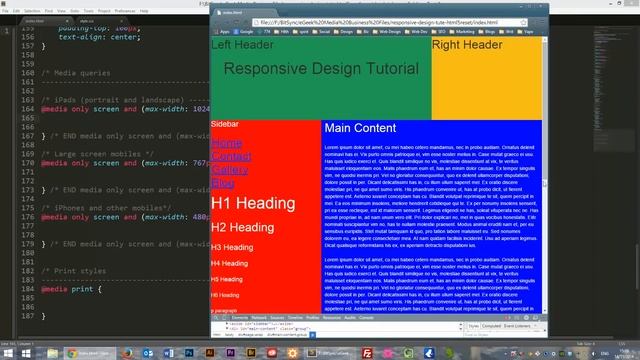
Task: Open the Marketing bookmarks folder
Action: click(x=462, y=31)
